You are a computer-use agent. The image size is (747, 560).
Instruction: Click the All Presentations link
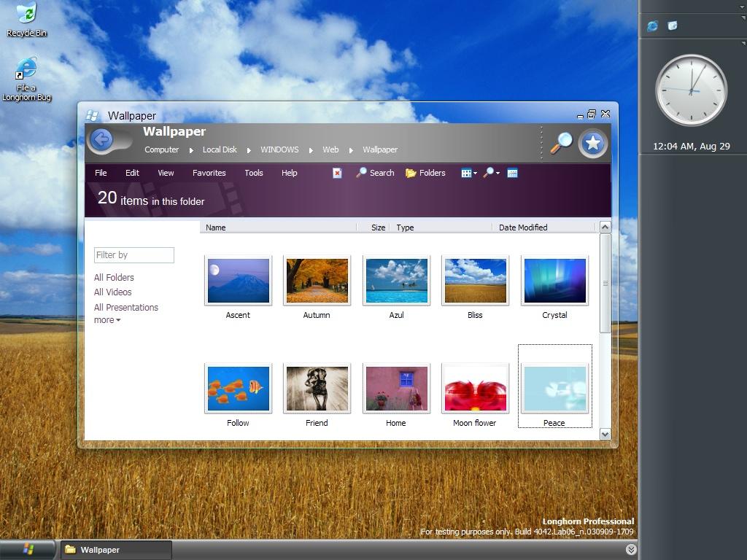[125, 307]
